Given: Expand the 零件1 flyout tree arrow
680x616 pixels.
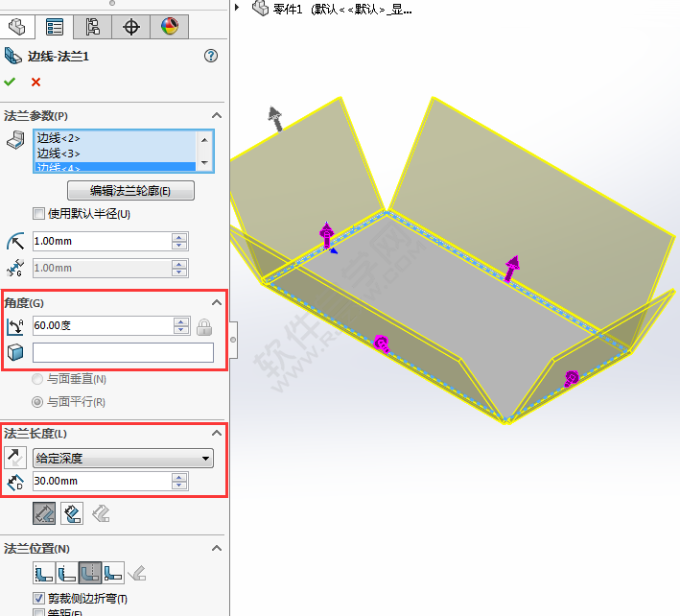Looking at the screenshot, I should click(x=237, y=7).
